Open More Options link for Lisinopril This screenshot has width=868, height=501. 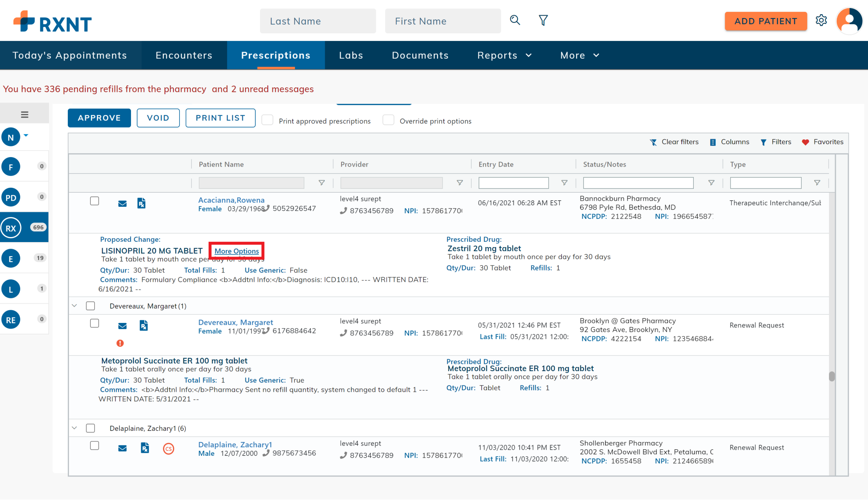237,251
